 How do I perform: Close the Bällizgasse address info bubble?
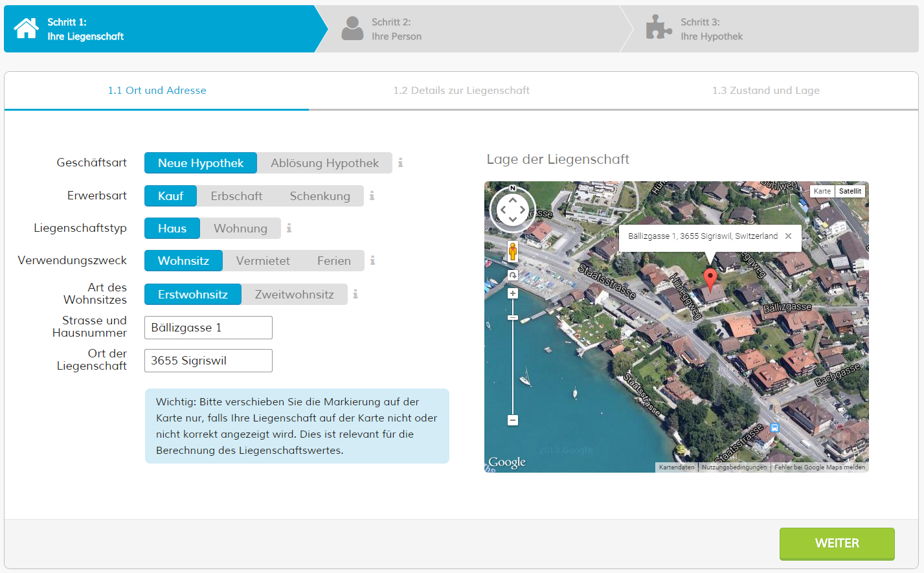click(x=788, y=236)
